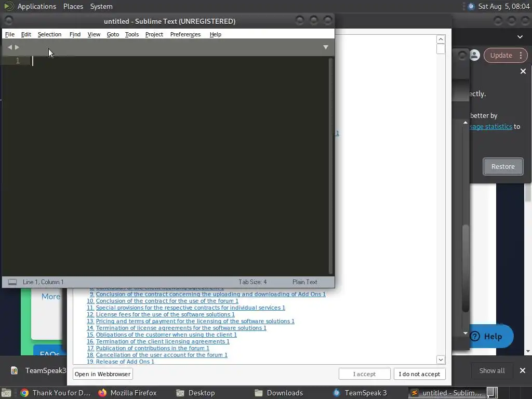The image size is (532, 399).
Task: Open link 'License fees for the use of the software solutions 1'
Action: (x=165, y=314)
